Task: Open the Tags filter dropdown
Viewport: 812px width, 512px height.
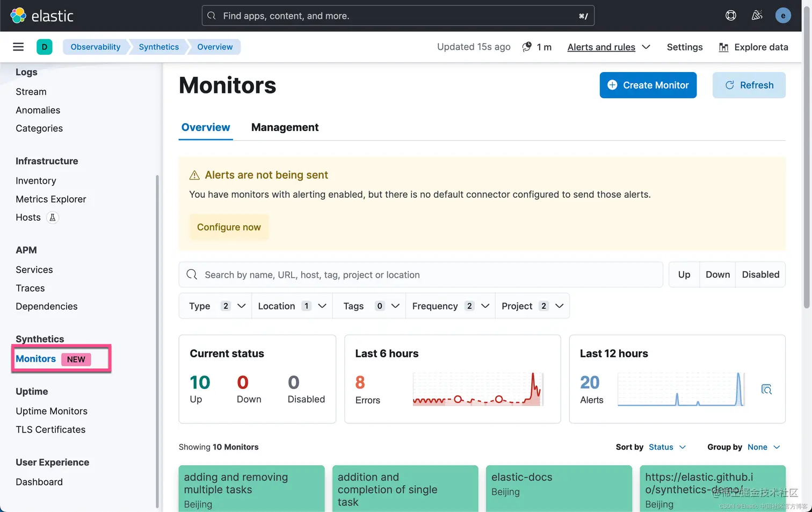Action: (x=369, y=306)
